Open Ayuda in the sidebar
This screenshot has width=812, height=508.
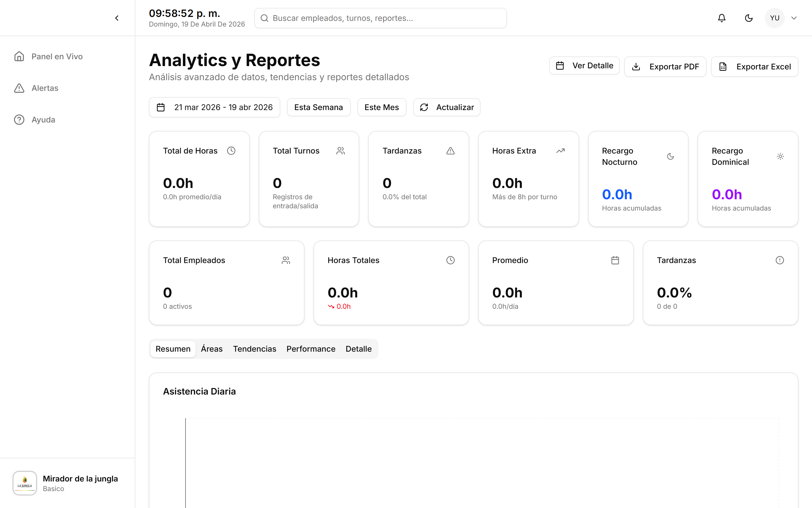coord(67,120)
